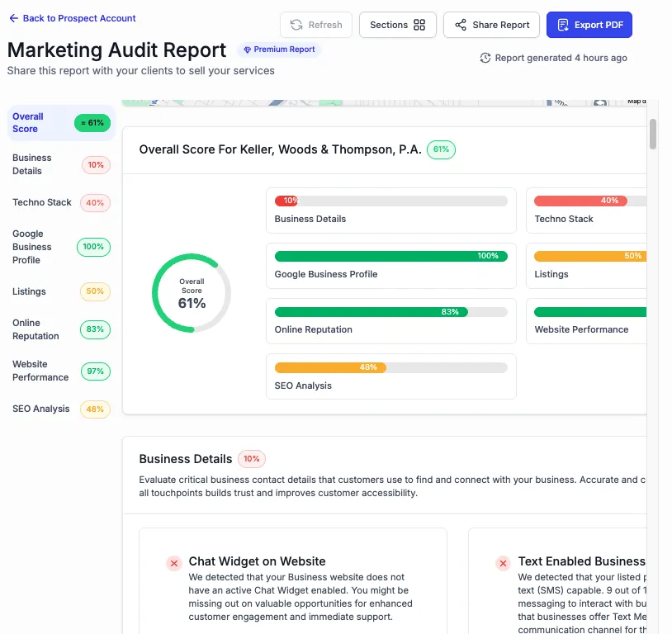
Task: Click the red X beside Text Enabled Business
Action: 503,563
